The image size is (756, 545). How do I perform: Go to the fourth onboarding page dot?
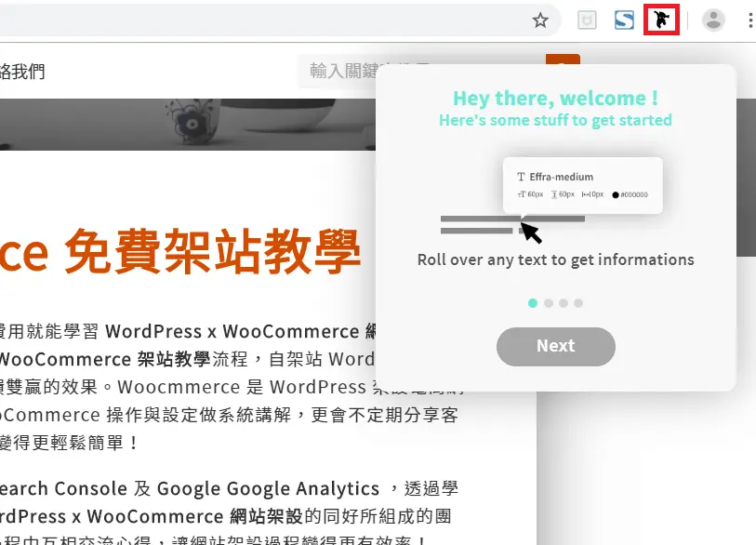click(x=578, y=303)
